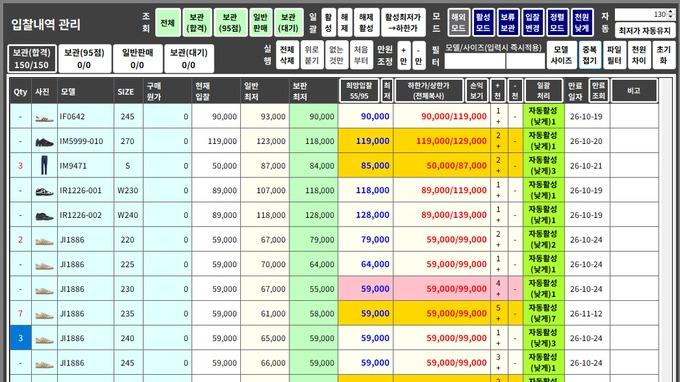Viewport: 680px width, 382px height.
Task: Toggle 정렬모드
Action: pyautogui.click(x=557, y=23)
